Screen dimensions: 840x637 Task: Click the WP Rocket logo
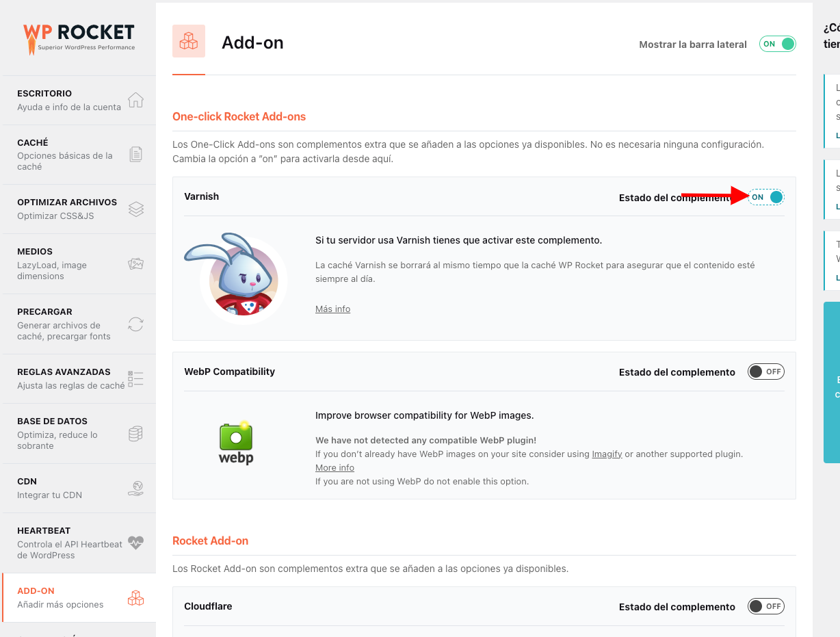pos(79,38)
